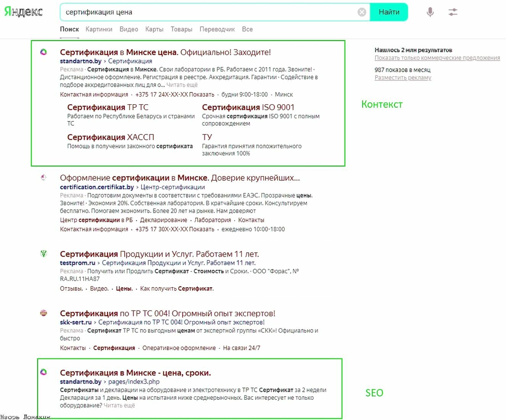This screenshot has height=420, width=506.
Task: Open the Все services menu
Action: 247,29
